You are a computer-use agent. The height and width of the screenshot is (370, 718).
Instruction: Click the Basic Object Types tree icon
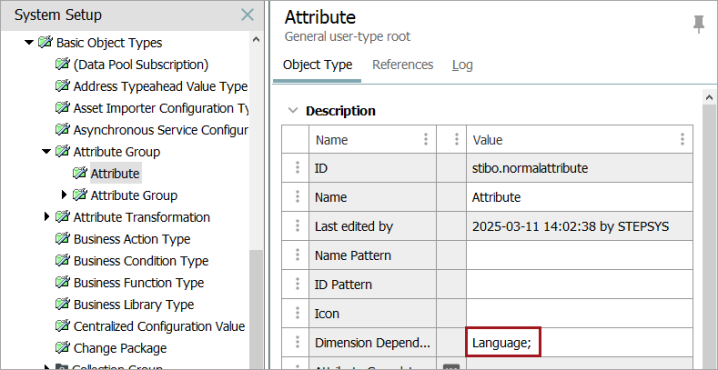pyautogui.click(x=45, y=43)
